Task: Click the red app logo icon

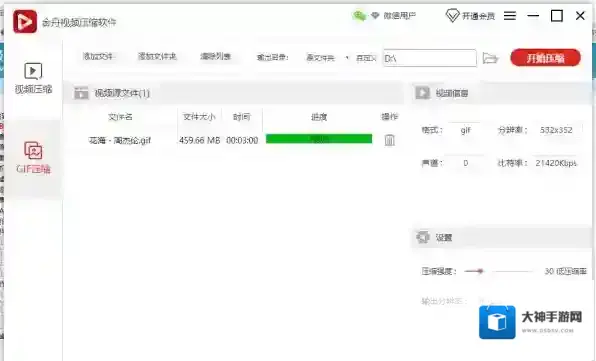Action: click(25, 22)
